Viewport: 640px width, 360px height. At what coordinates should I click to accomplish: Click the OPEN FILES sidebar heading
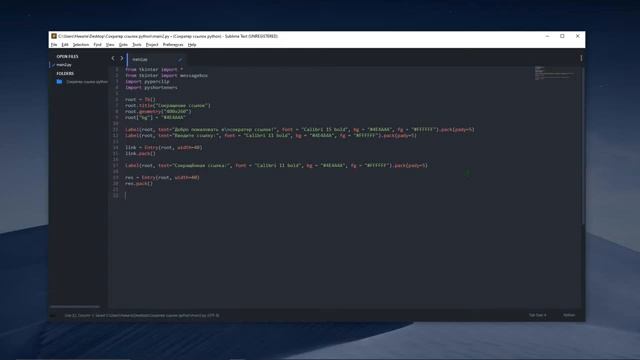(67, 56)
